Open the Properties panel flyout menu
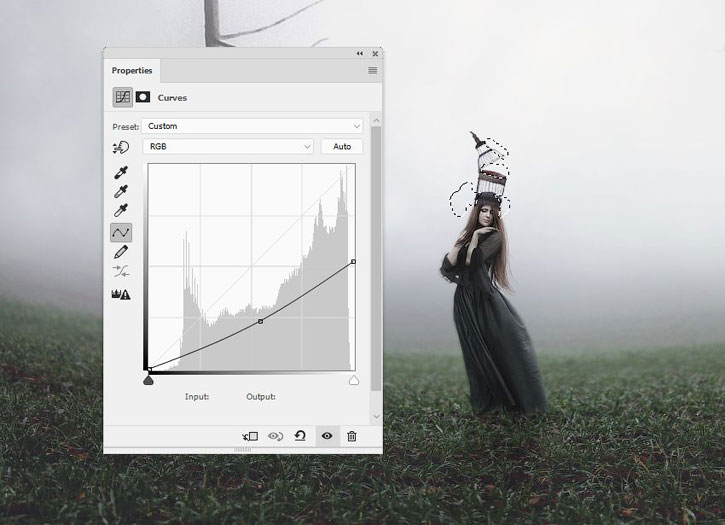 click(x=372, y=70)
